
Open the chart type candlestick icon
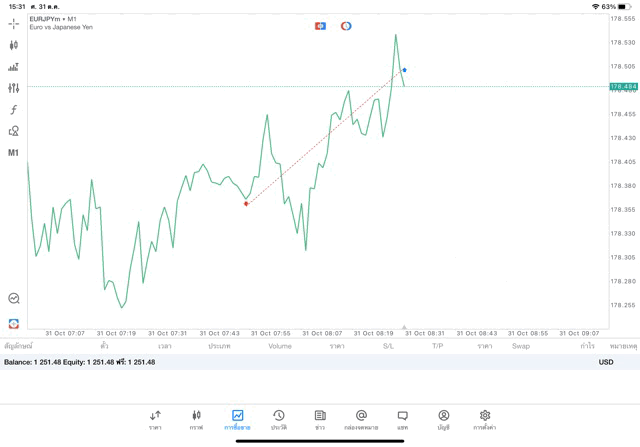click(14, 45)
